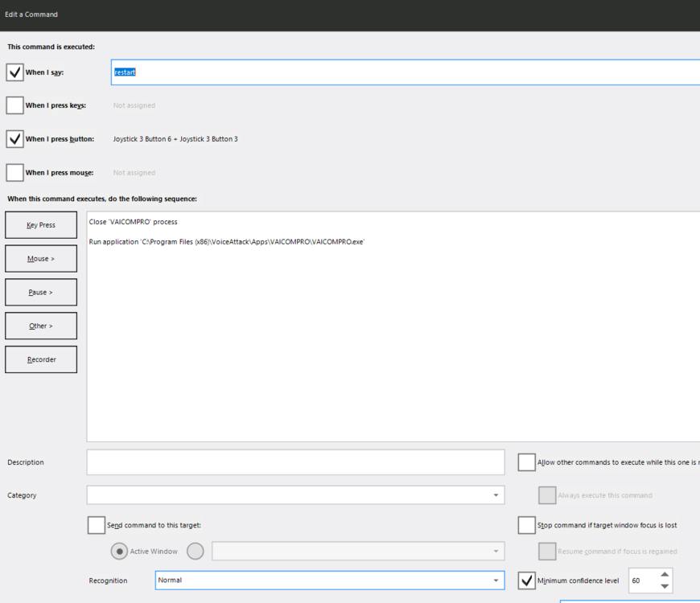Increase minimum confidence level with up arrow

(x=665, y=574)
